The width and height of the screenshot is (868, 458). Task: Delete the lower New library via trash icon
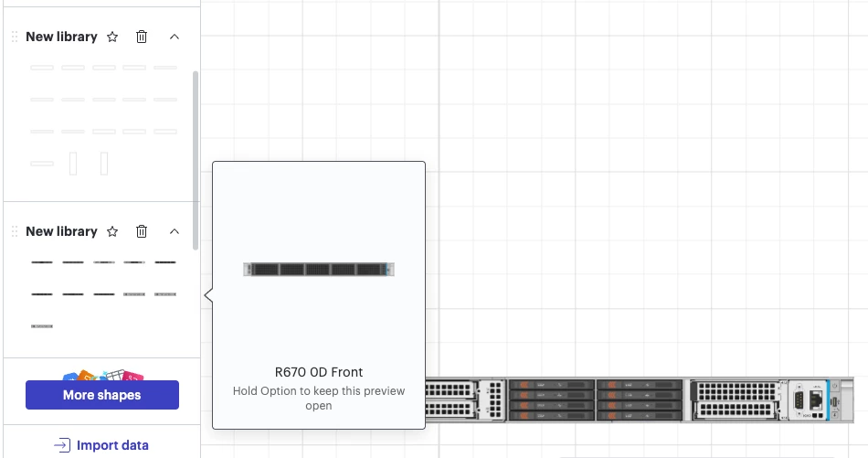(142, 231)
